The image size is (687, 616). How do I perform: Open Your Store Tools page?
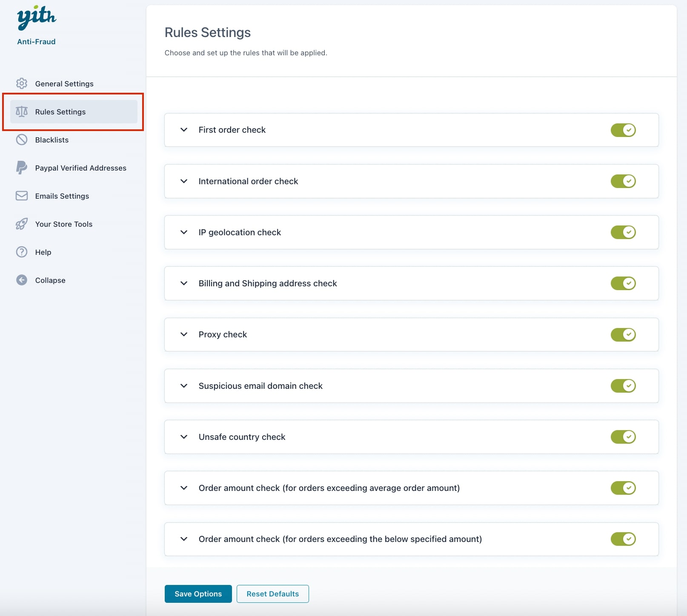point(74,224)
